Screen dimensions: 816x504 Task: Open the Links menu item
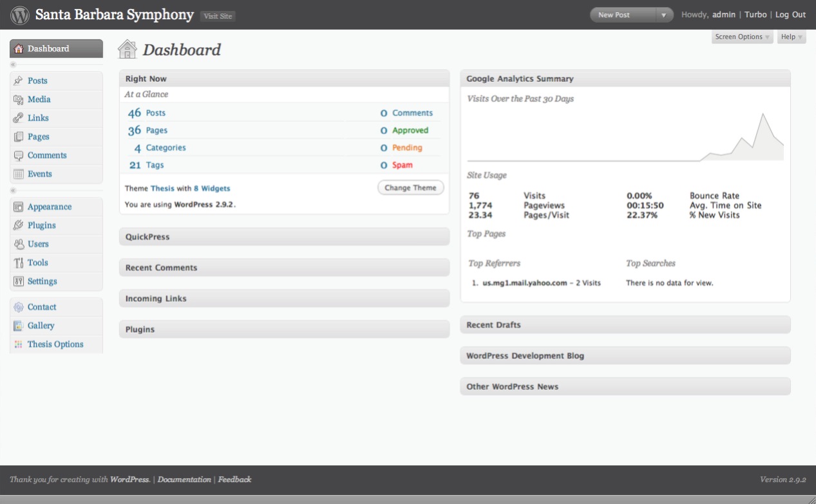point(38,118)
